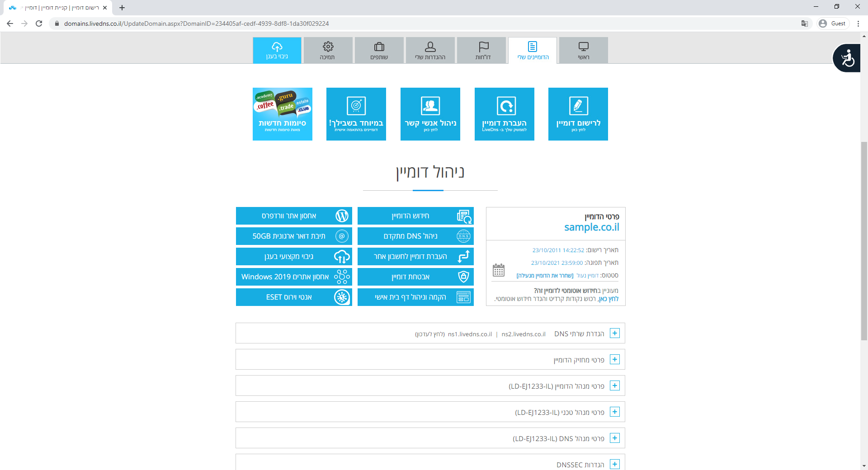
Task: Click the new domain extensions banner
Action: 283,114
